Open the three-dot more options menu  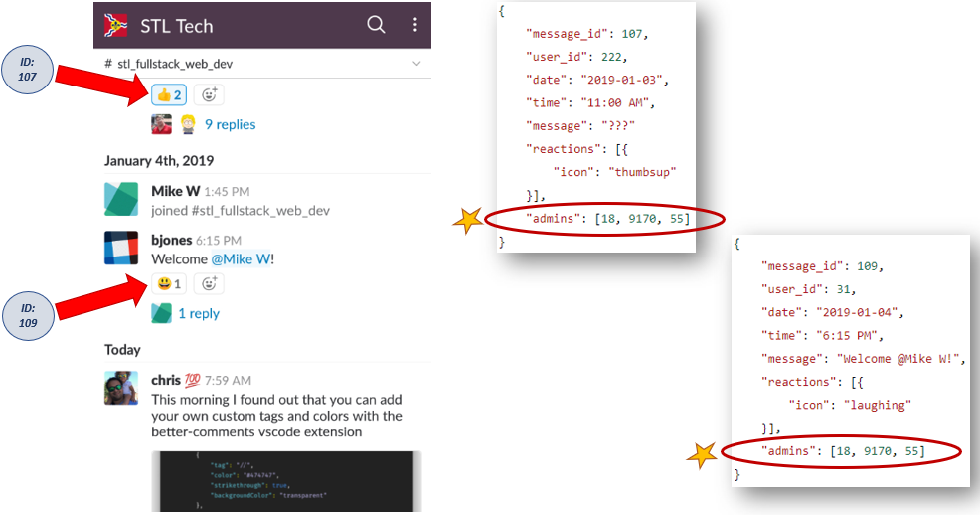pyautogui.click(x=414, y=25)
